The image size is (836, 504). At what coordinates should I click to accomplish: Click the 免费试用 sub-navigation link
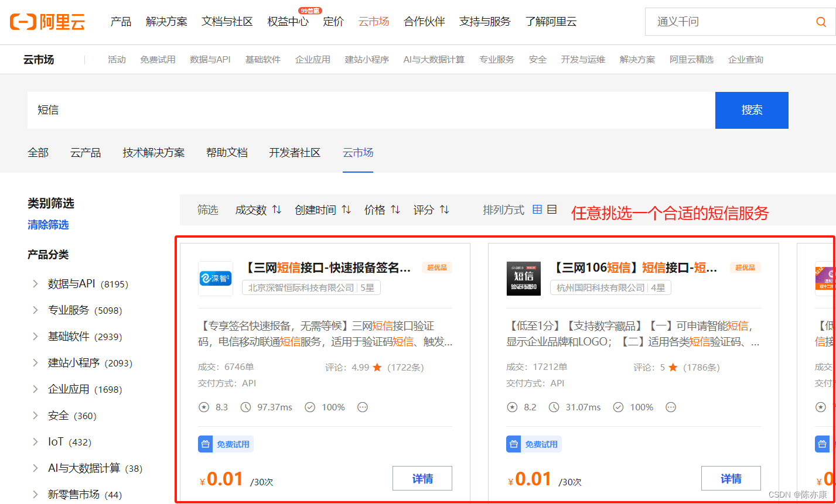pyautogui.click(x=158, y=59)
